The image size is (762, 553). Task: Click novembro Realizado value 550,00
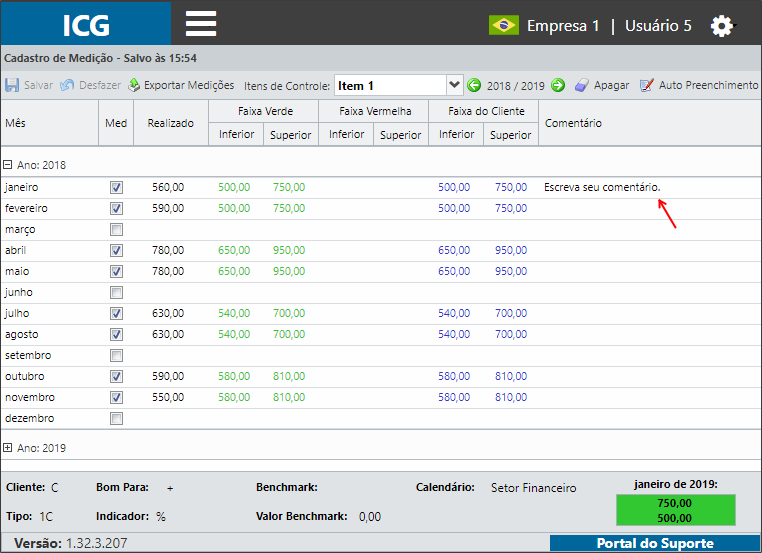(168, 397)
